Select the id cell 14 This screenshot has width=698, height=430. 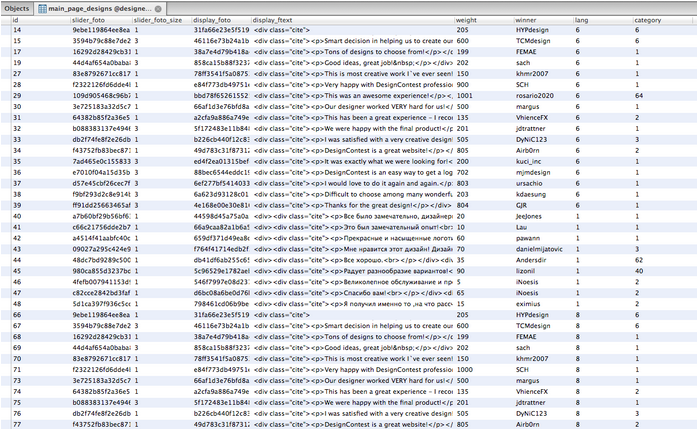pos(17,30)
